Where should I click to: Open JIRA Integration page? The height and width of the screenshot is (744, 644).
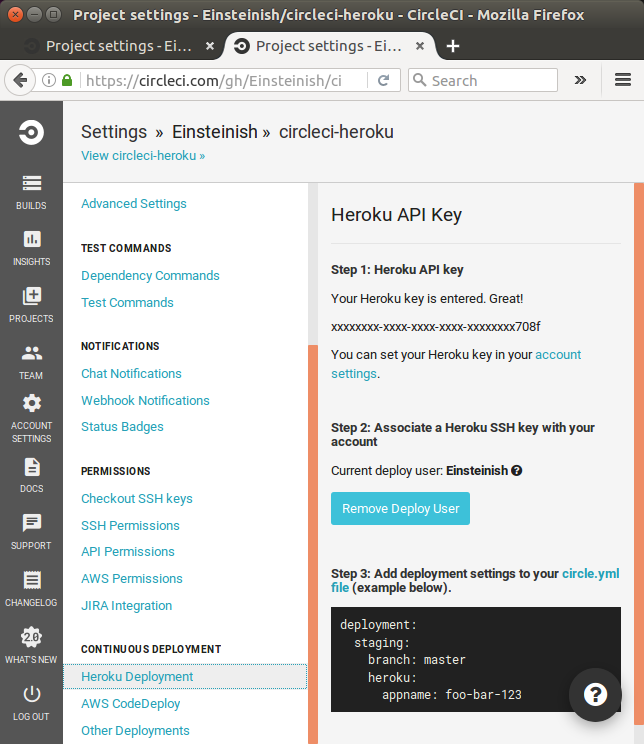tap(126, 606)
